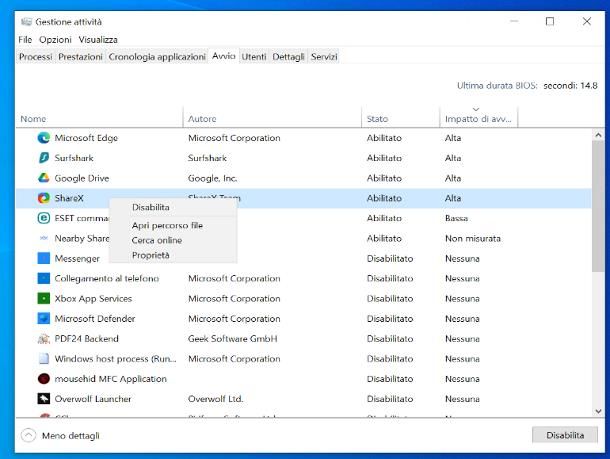Switch to the Prestazioni tab

pos(80,57)
